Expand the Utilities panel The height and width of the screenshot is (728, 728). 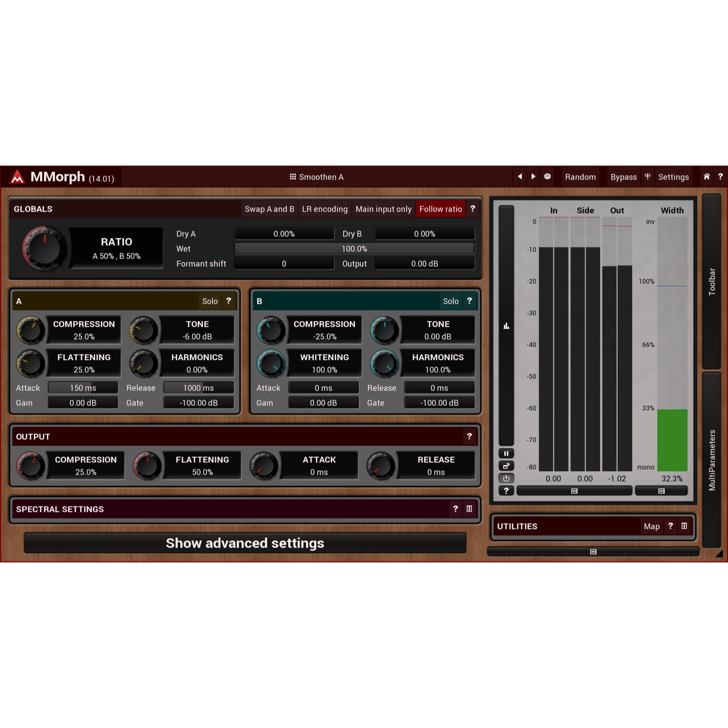684,526
